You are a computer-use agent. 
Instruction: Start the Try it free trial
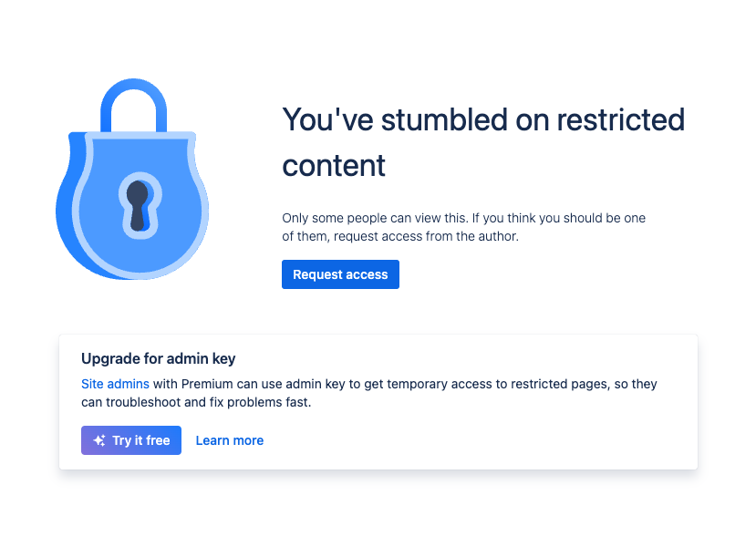[131, 440]
